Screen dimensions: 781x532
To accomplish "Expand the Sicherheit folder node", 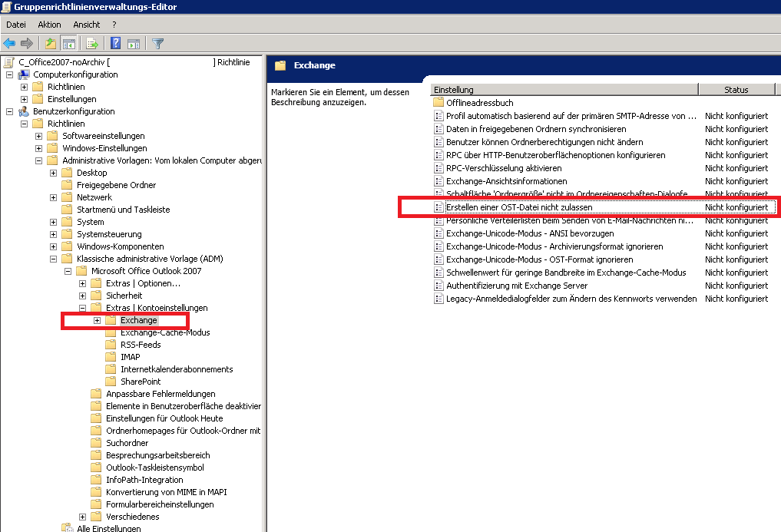I will click(83, 296).
